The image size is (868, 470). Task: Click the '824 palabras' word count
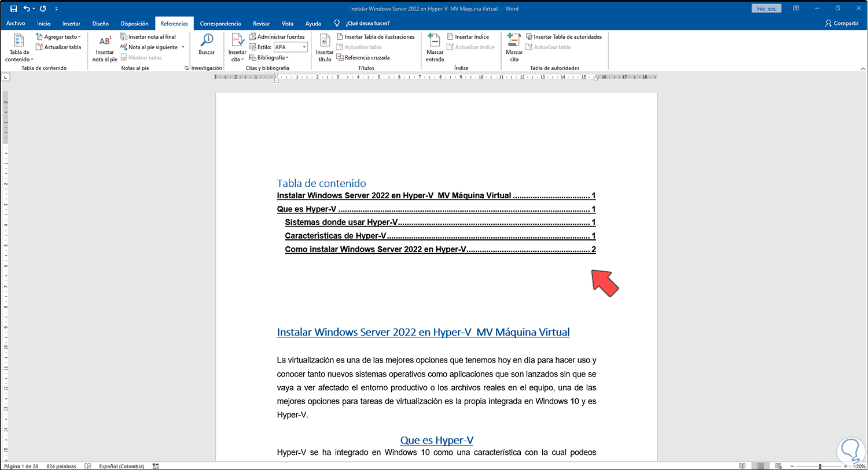(x=61, y=466)
